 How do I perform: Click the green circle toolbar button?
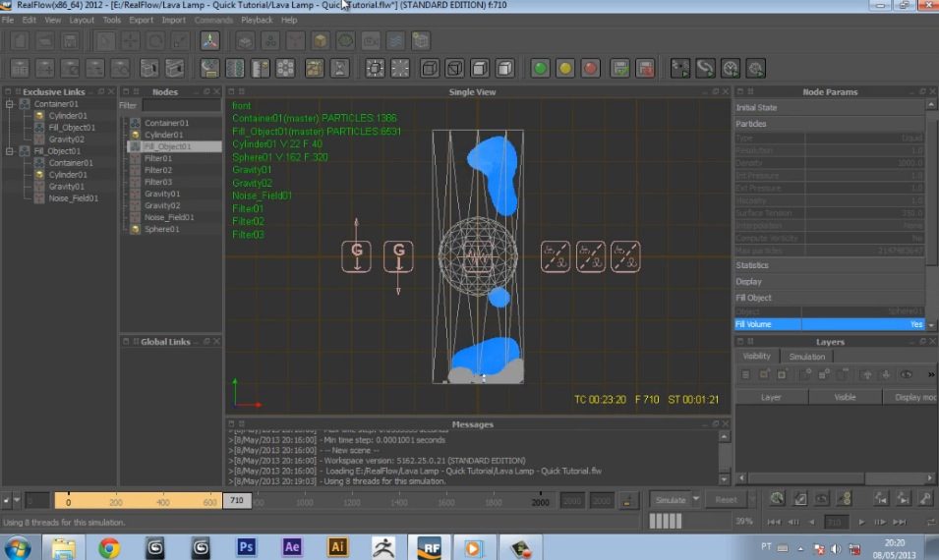(540, 68)
